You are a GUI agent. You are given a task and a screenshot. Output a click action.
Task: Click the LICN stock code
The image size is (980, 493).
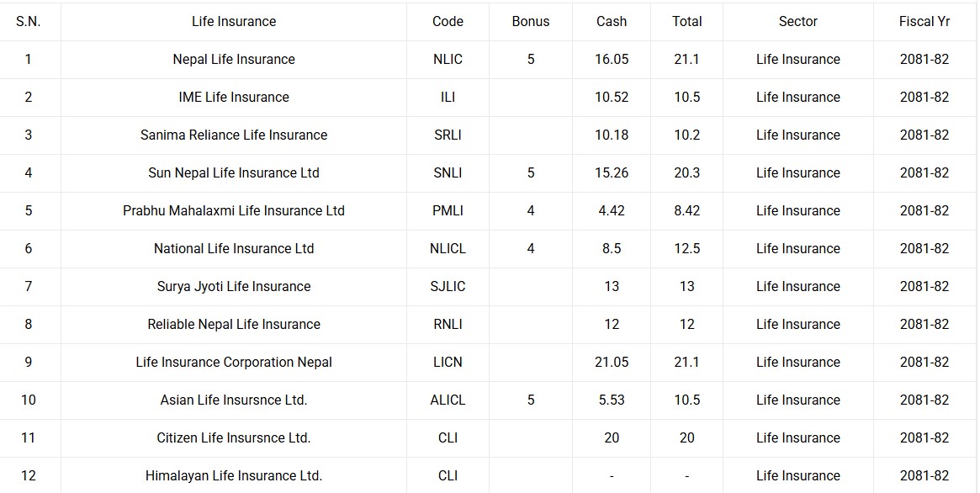click(x=448, y=362)
